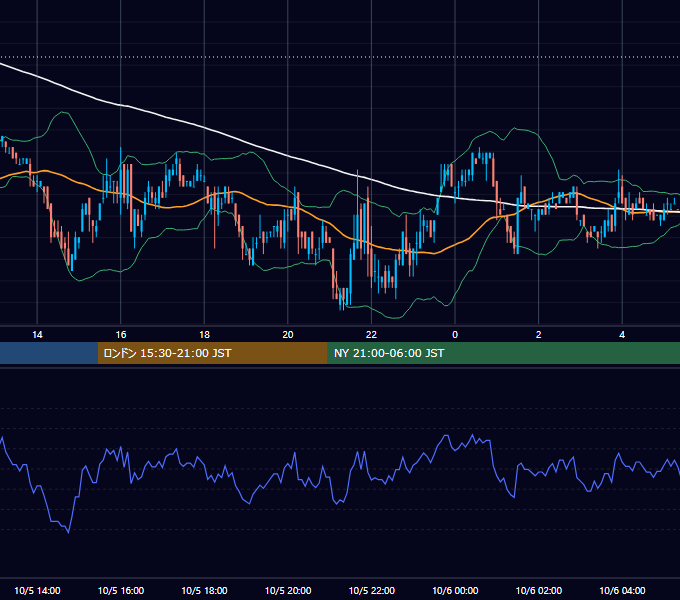680x600 pixels.
Task: Click the blue session bar before London
Action: [49, 353]
